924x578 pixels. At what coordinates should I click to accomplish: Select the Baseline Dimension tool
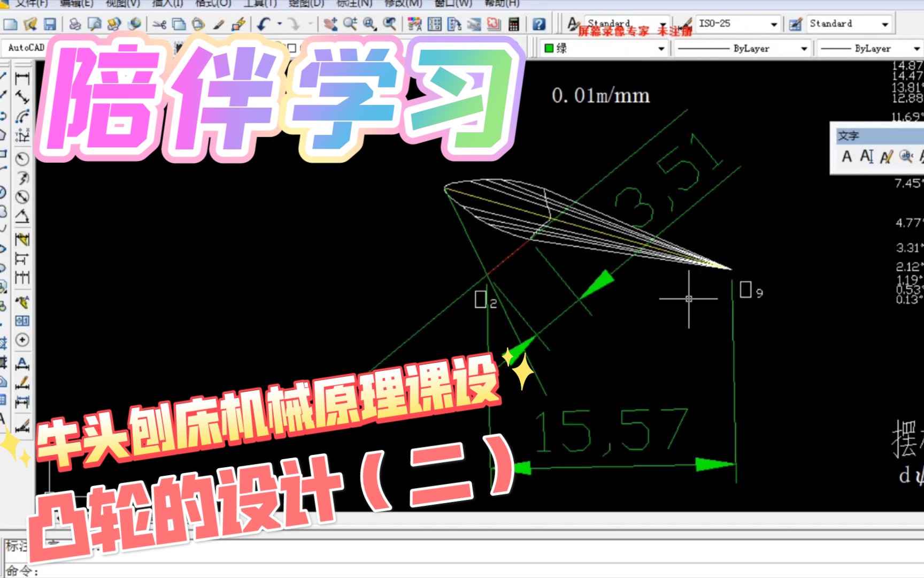click(x=22, y=258)
